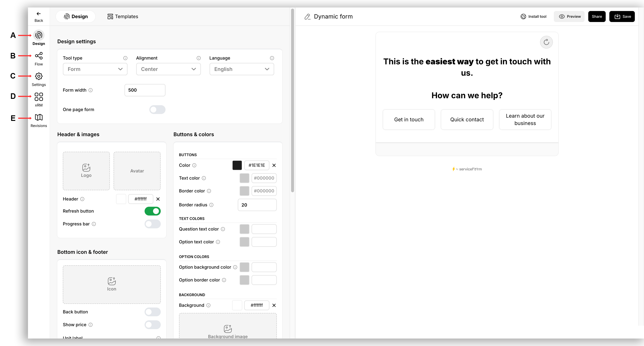644x346 pixels.
Task: Click the Border radius info icon
Action: tap(211, 205)
